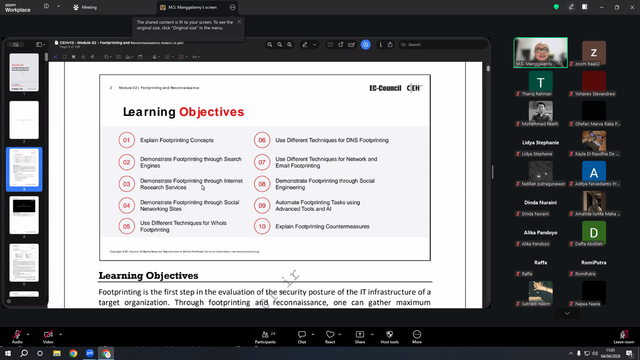Image resolution: width=640 pixels, height=360 pixels.
Task: Click the rotate icon in PDF toolbar
Action: click(x=341, y=44)
